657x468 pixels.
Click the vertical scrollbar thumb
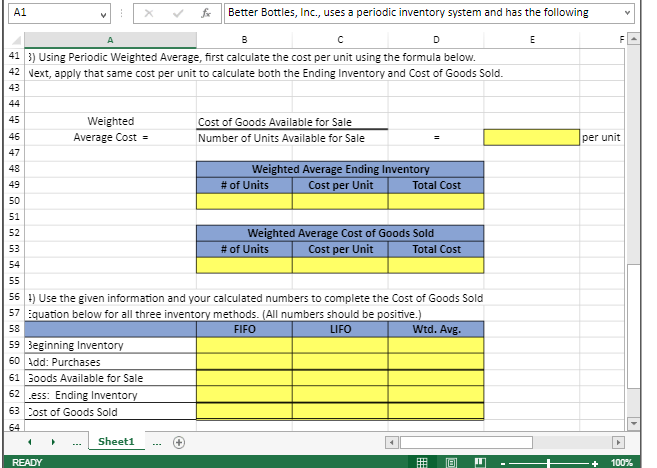[634, 326]
